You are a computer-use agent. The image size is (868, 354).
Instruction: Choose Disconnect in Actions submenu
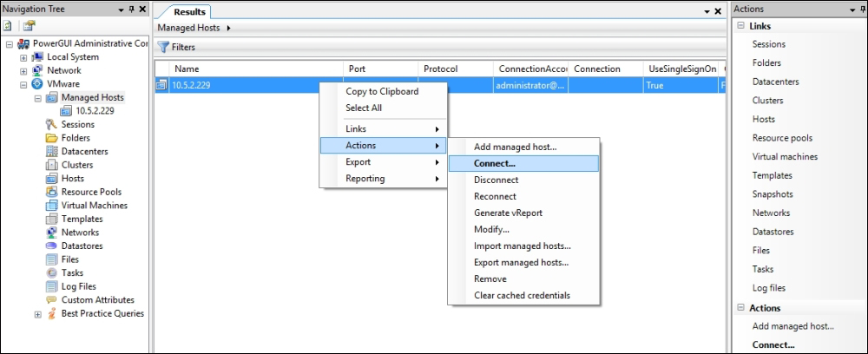point(523,180)
